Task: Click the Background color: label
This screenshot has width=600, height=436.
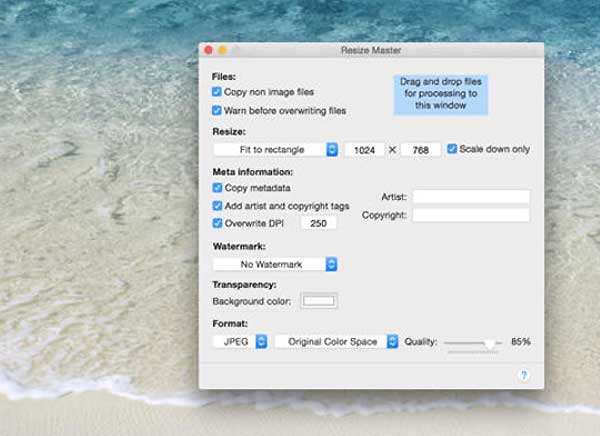Action: pos(252,301)
